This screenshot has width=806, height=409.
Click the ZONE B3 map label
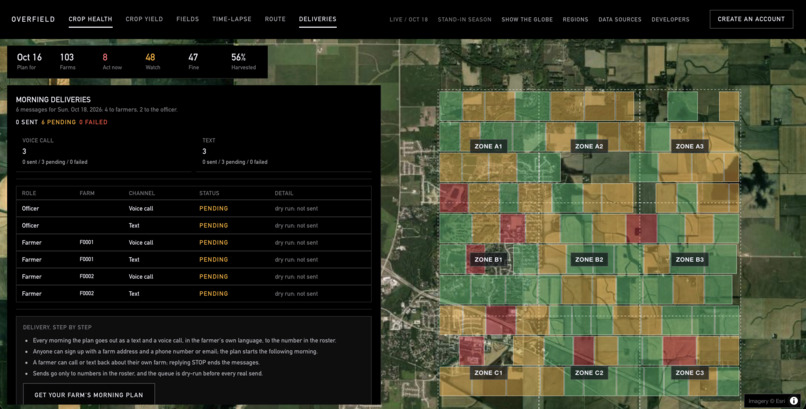(x=689, y=259)
